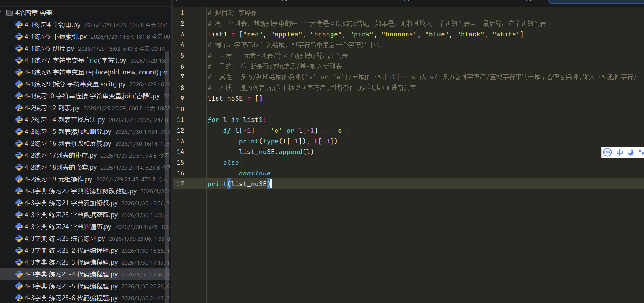Click the if condition on line 12
644x303 pixels.
(286, 130)
